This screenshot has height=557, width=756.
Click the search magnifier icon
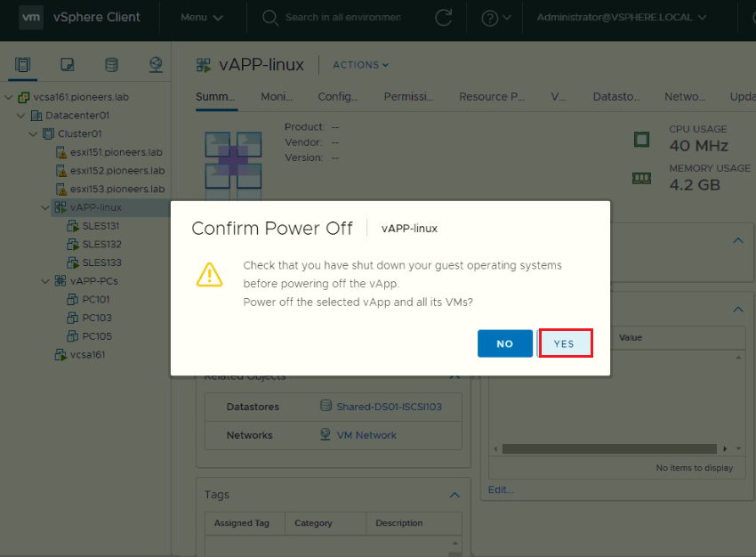point(270,18)
